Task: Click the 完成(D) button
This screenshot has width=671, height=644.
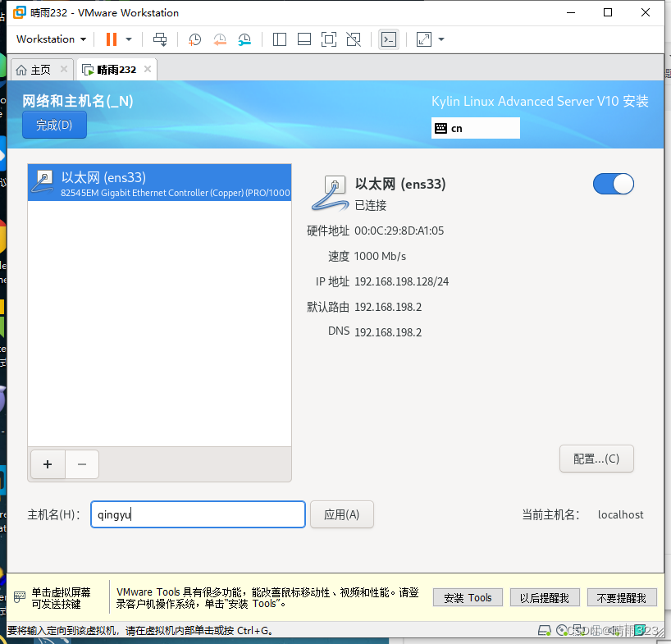Action: pyautogui.click(x=54, y=125)
